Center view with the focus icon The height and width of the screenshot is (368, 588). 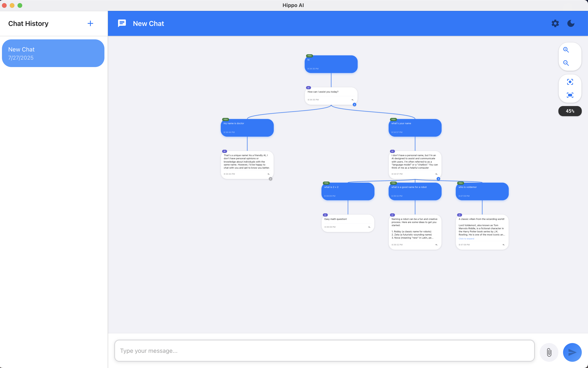point(570,82)
